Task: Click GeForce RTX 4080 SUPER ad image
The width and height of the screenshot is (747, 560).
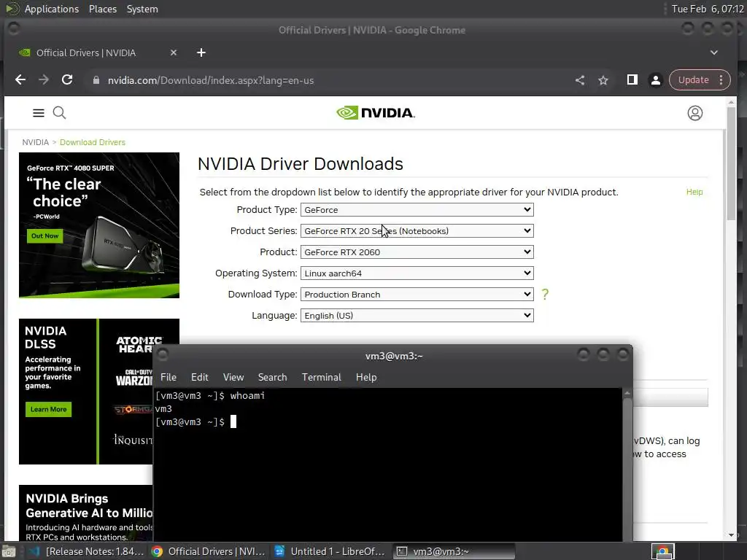Action: [99, 225]
